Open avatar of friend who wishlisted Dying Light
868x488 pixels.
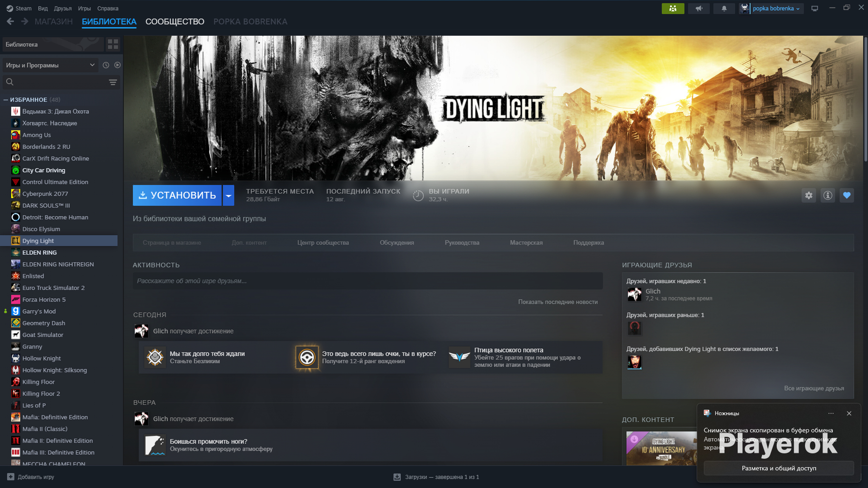tap(635, 362)
